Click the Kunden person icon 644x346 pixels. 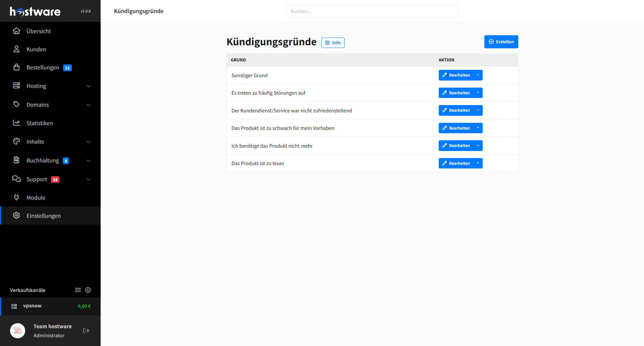[16, 49]
